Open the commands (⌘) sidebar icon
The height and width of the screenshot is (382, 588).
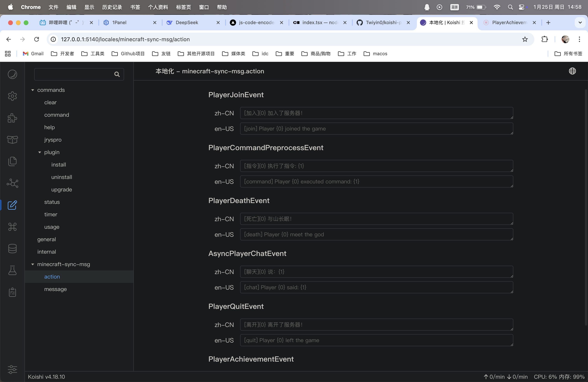click(x=12, y=227)
